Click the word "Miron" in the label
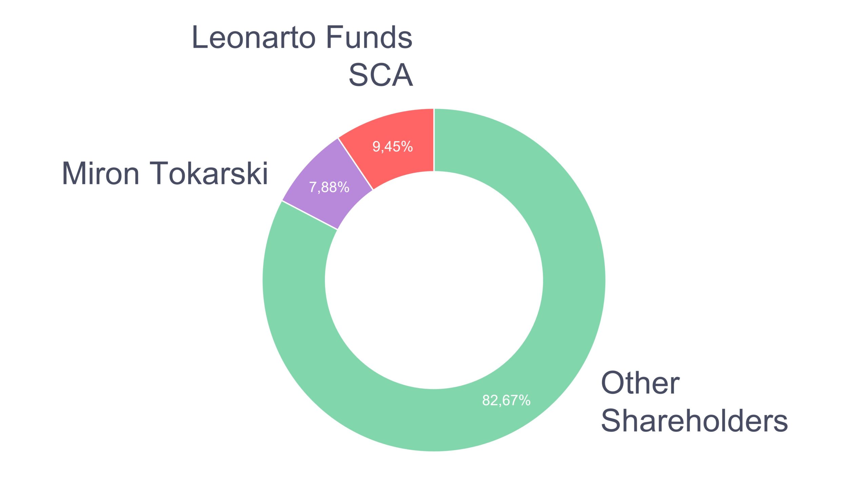The height and width of the screenshot is (488, 868). [100, 174]
